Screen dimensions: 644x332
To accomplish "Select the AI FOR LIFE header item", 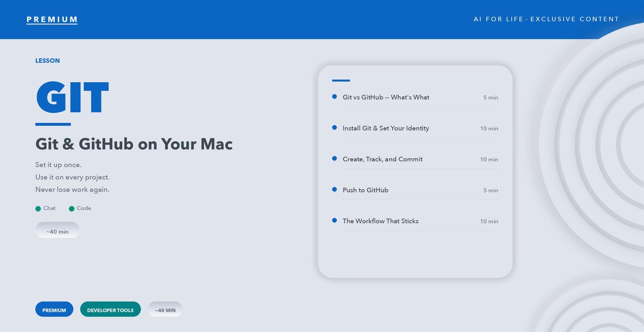I will [546, 19].
